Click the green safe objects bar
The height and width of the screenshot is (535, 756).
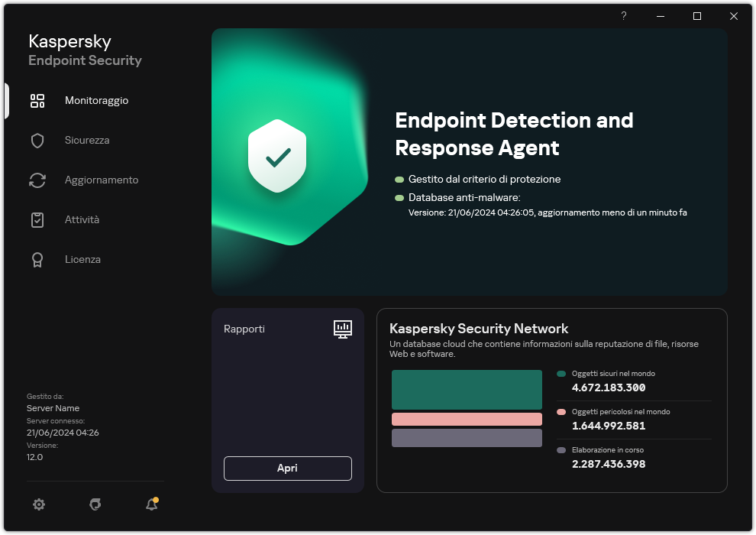pyautogui.click(x=467, y=390)
